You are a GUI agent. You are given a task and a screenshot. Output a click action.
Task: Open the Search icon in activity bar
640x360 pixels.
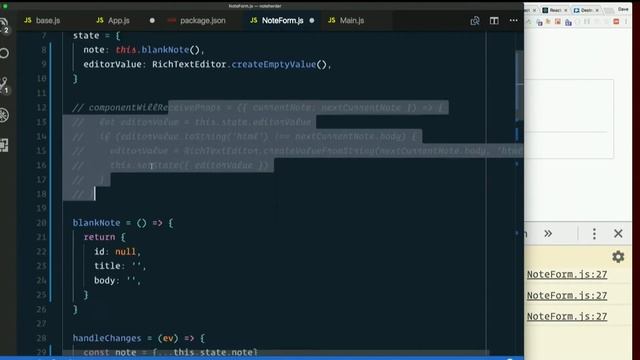(x=4, y=53)
